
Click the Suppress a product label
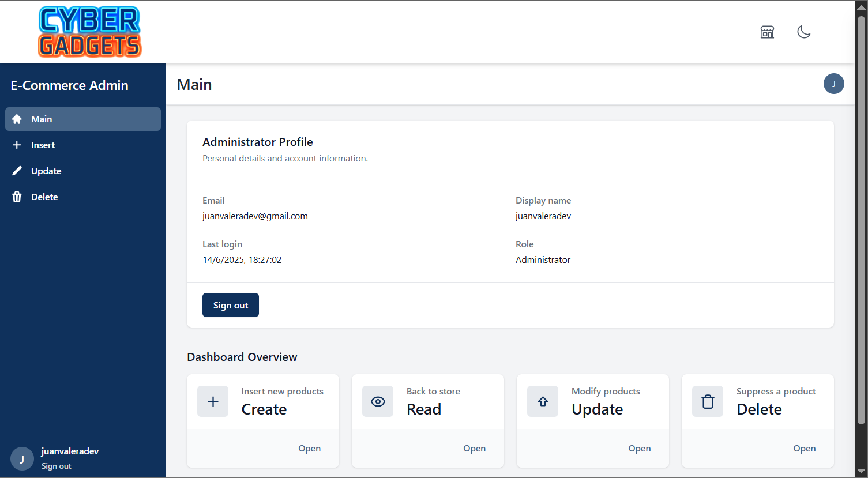[776, 391]
